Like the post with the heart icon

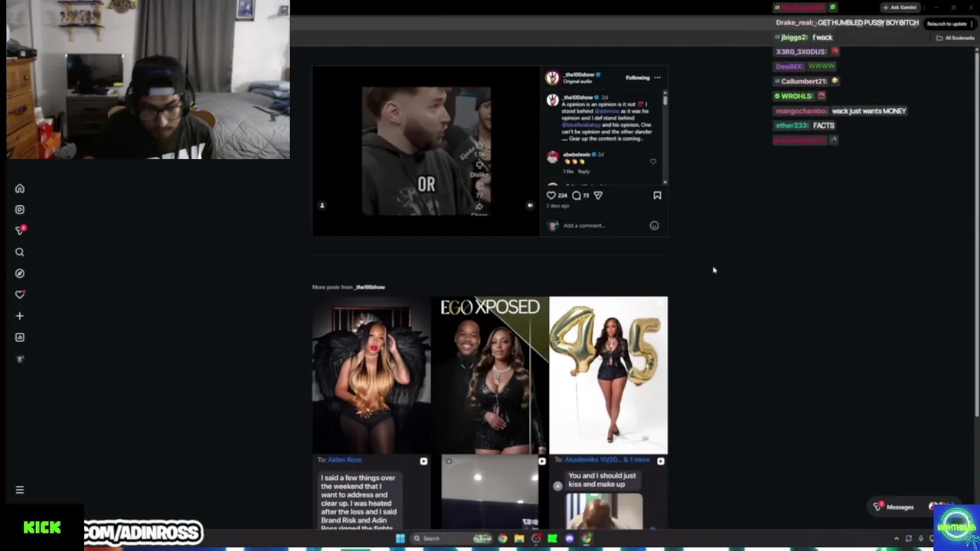click(x=551, y=195)
